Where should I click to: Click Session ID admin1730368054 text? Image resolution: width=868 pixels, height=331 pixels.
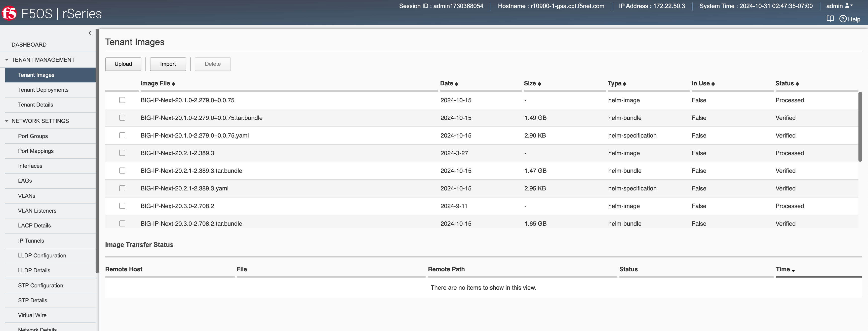pyautogui.click(x=441, y=6)
